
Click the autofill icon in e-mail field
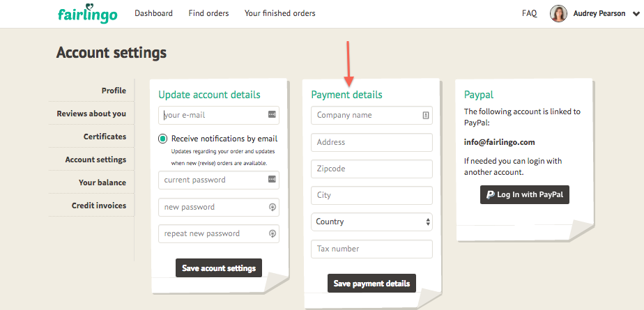coord(272,115)
